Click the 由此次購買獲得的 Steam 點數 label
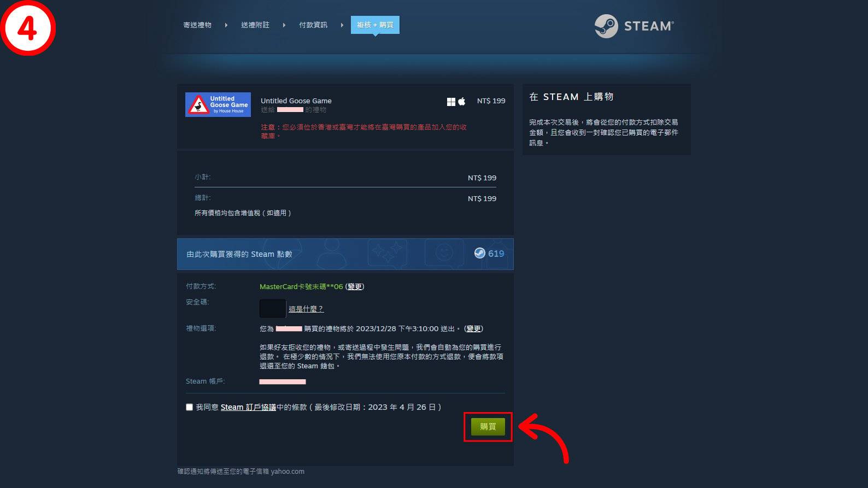The width and height of the screenshot is (868, 488). [x=239, y=254]
